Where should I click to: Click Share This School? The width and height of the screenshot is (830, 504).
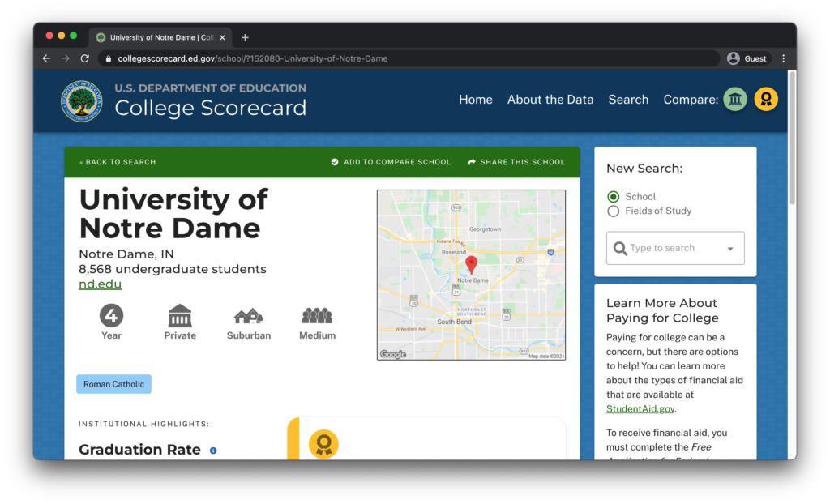[516, 162]
